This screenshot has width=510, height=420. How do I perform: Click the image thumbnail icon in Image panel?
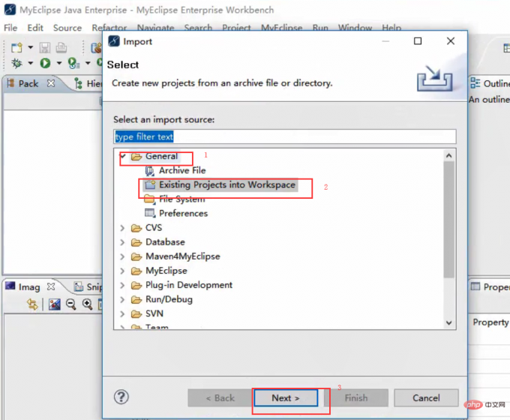[x=54, y=304]
